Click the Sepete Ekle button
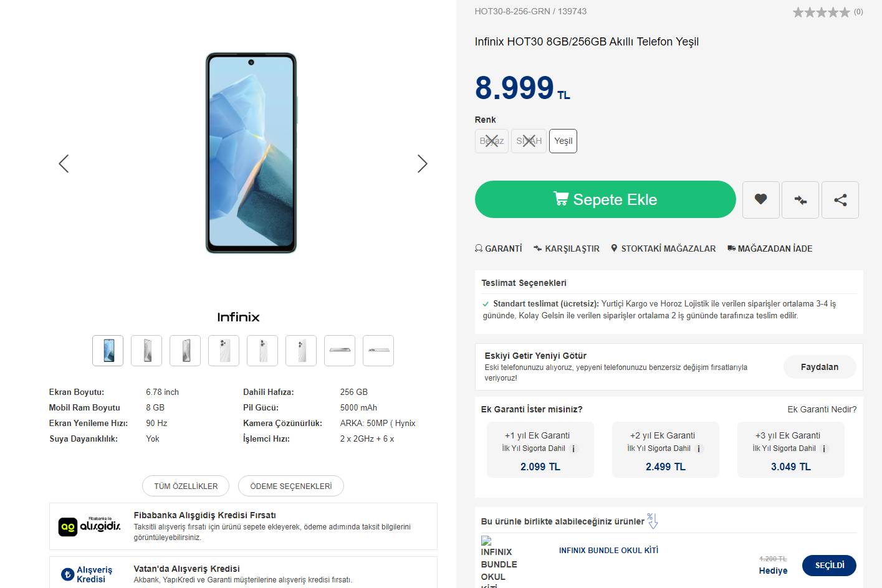The height and width of the screenshot is (588, 882). [605, 199]
